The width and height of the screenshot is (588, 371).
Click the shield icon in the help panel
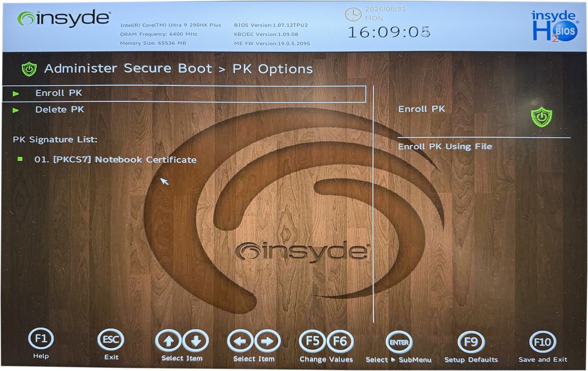coord(542,116)
